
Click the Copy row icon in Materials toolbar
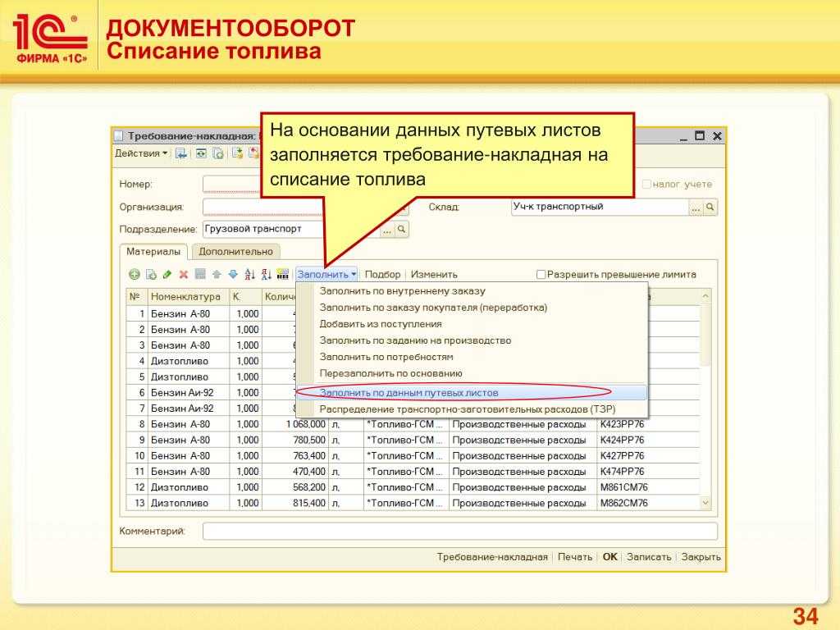click(x=151, y=274)
